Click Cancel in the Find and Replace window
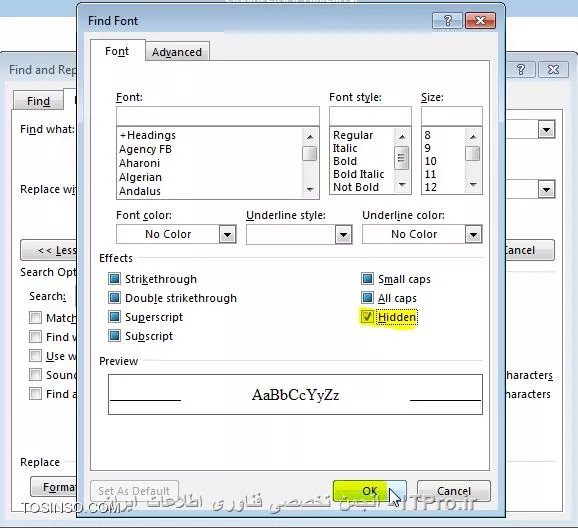 pyautogui.click(x=529, y=250)
